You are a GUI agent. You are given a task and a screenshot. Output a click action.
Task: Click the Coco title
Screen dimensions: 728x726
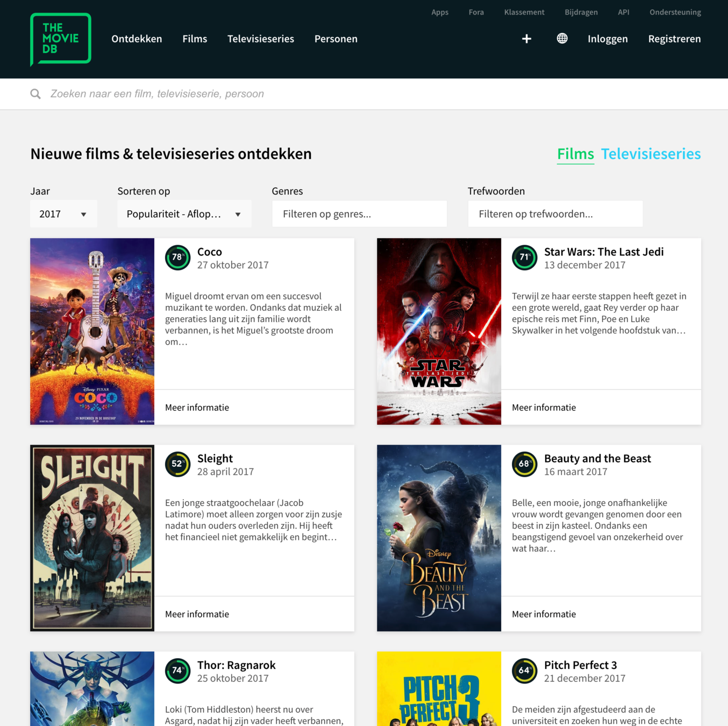pyautogui.click(x=210, y=252)
